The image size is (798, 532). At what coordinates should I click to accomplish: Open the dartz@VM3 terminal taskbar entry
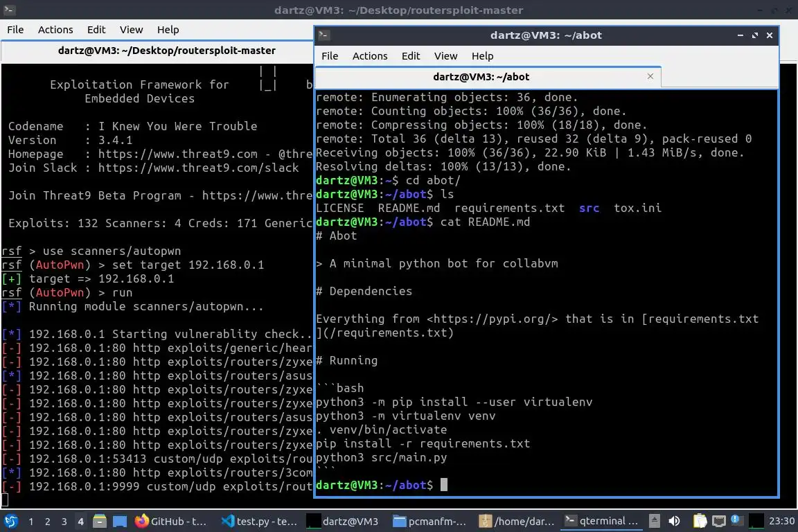[x=344, y=522]
